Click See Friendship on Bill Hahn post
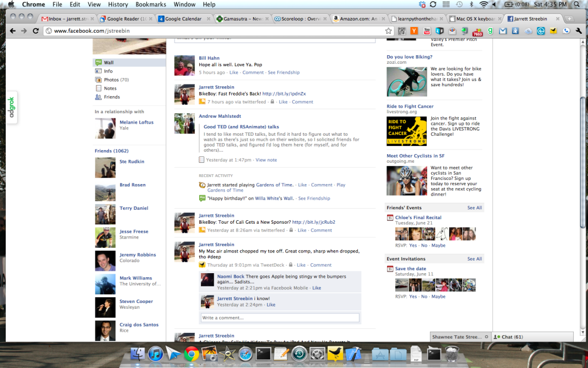The image size is (588, 368). pyautogui.click(x=284, y=72)
